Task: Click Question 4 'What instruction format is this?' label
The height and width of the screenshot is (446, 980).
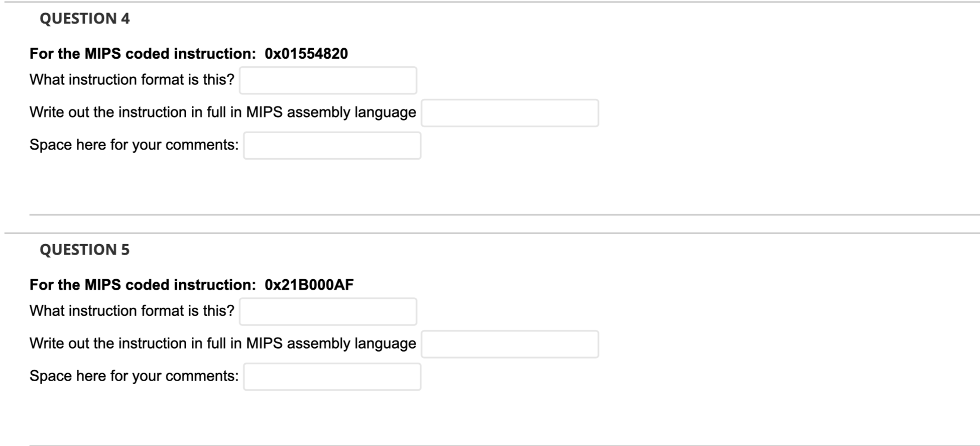Action: [x=132, y=80]
